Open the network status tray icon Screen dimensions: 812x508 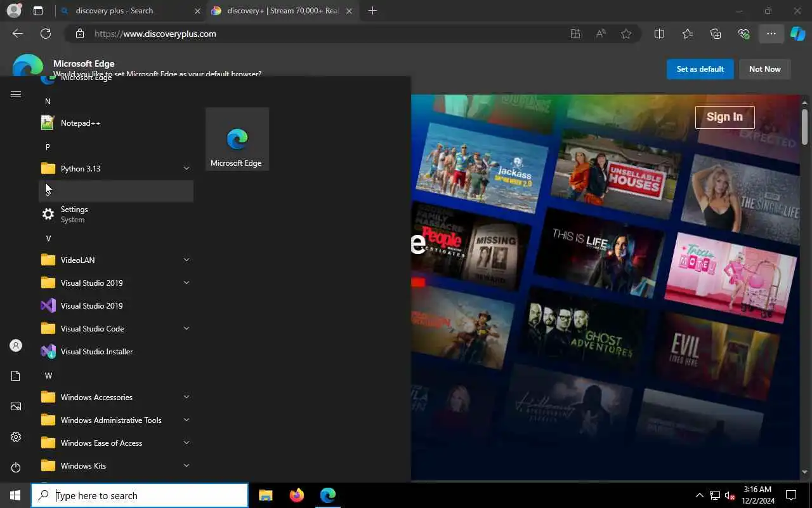(715, 495)
